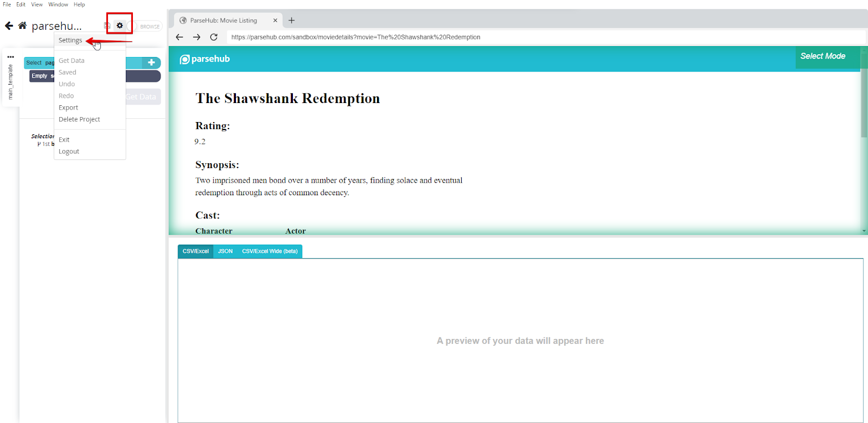Click the URL address field
This screenshot has width=868, height=423.
tap(545, 37)
